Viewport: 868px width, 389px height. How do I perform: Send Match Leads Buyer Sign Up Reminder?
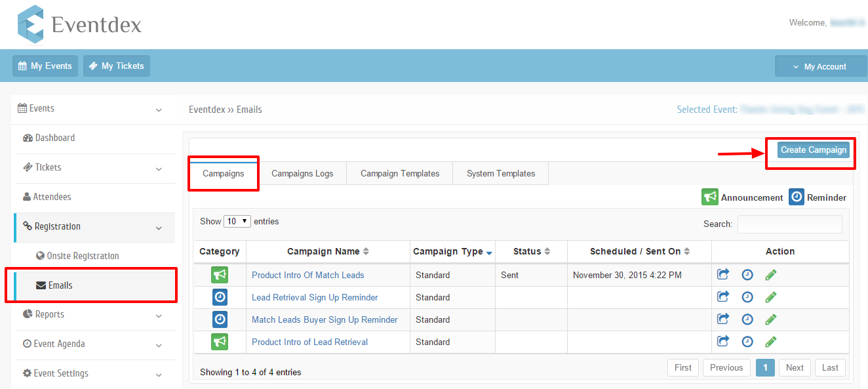723,319
